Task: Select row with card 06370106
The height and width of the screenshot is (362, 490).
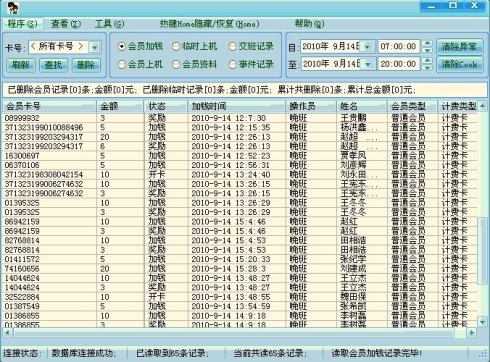Action: (240, 165)
